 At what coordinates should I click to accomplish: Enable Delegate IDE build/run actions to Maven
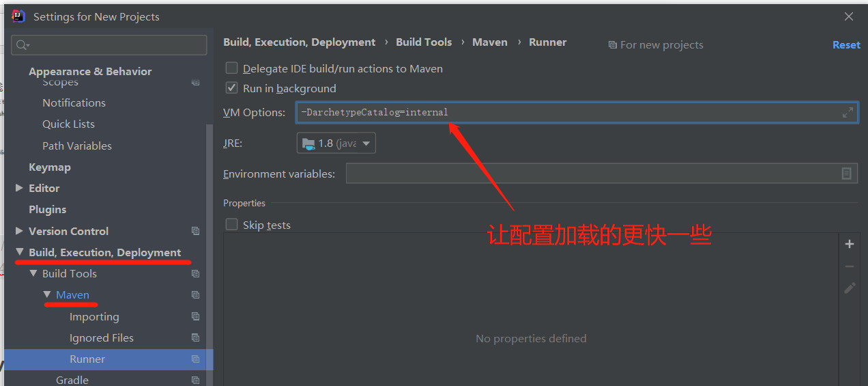232,68
